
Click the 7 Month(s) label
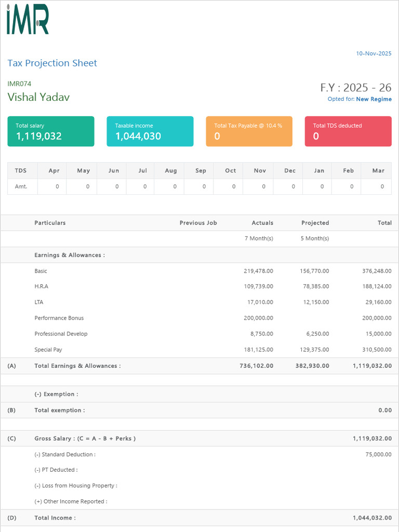259,238
